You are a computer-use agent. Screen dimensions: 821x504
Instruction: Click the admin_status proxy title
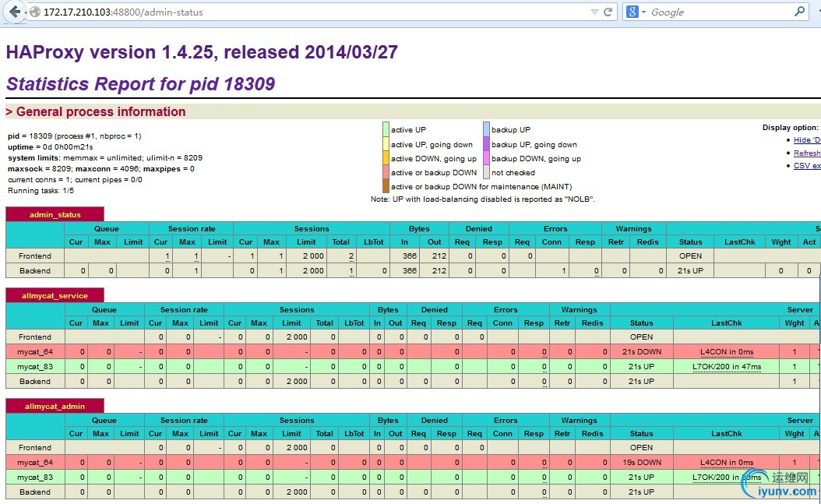(x=55, y=214)
